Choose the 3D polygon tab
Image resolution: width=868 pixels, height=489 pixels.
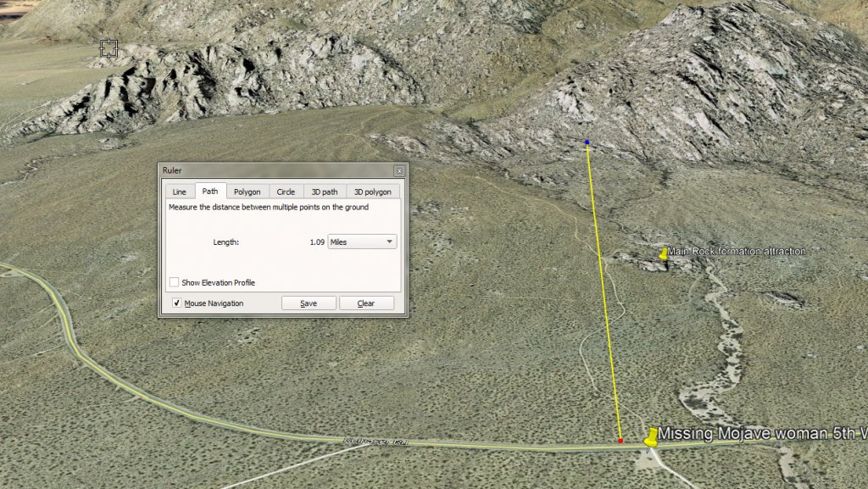372,192
